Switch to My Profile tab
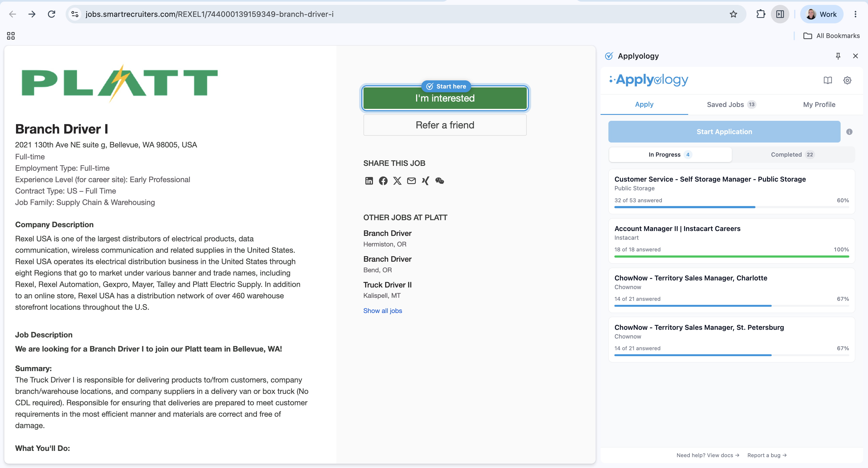Screen dimensions: 868x468 [819, 105]
